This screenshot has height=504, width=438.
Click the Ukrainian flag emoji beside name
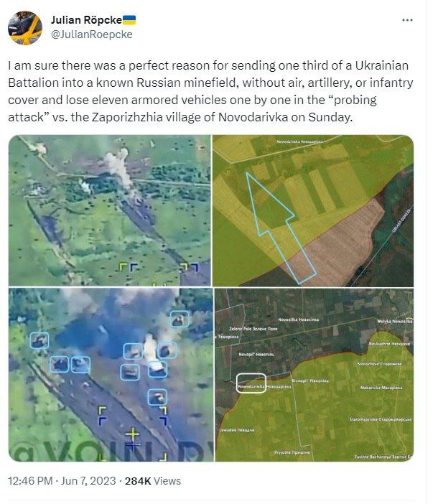[x=129, y=20]
